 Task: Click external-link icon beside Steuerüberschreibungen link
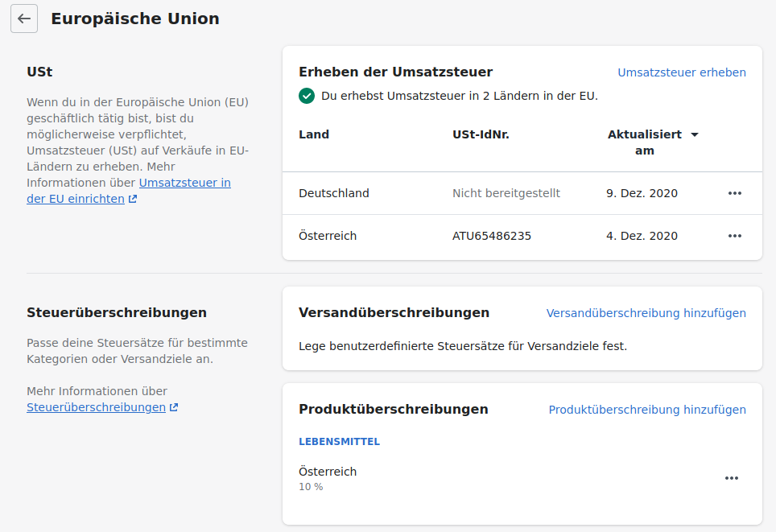coord(174,407)
